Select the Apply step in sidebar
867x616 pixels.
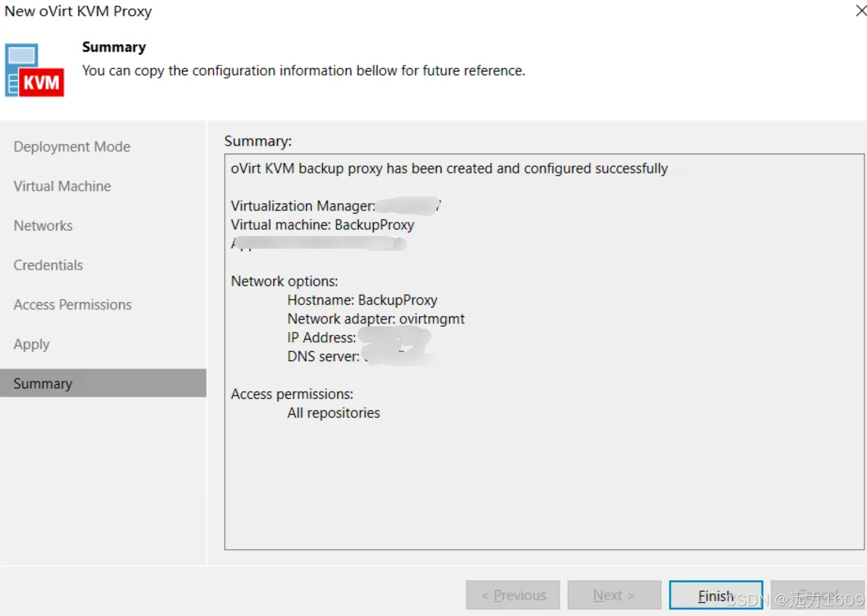31,344
